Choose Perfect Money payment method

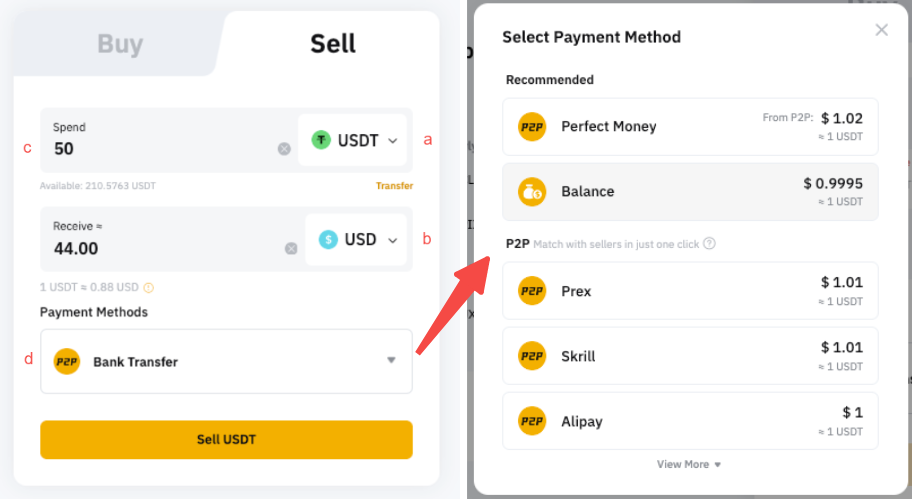point(690,127)
